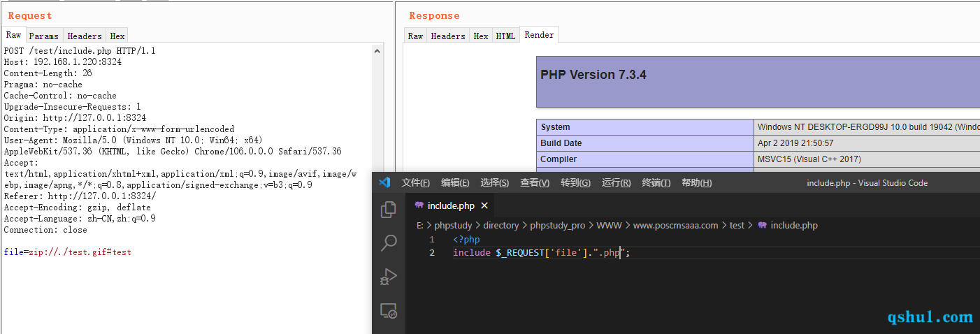This screenshot has height=334, width=980.
Task: Open the 编辑(E) menu
Action: pyautogui.click(x=455, y=182)
